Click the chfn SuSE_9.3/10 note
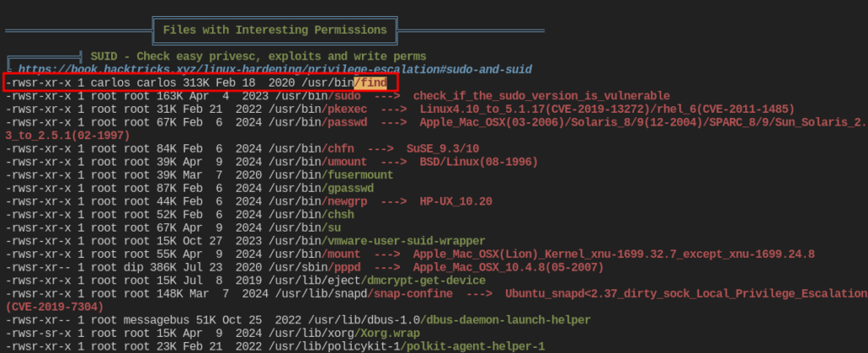Screen dimensions: 868x353 pyautogui.click(x=442, y=149)
